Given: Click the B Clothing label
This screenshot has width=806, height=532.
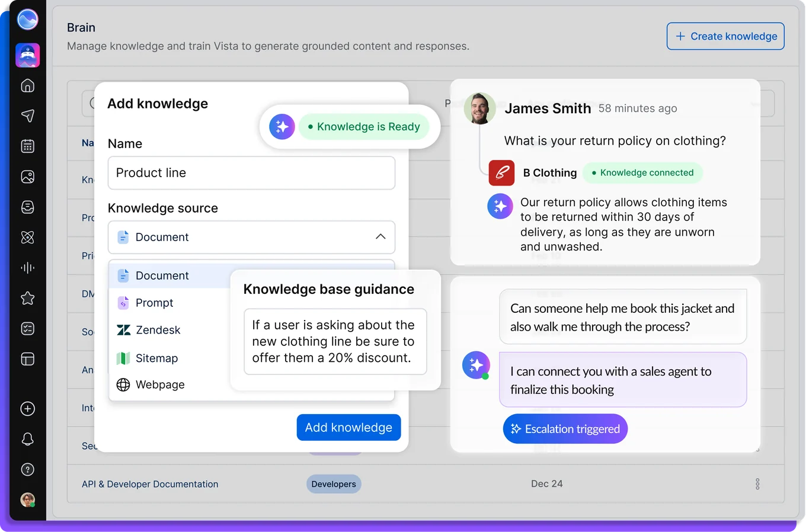Looking at the screenshot, I should tap(550, 173).
